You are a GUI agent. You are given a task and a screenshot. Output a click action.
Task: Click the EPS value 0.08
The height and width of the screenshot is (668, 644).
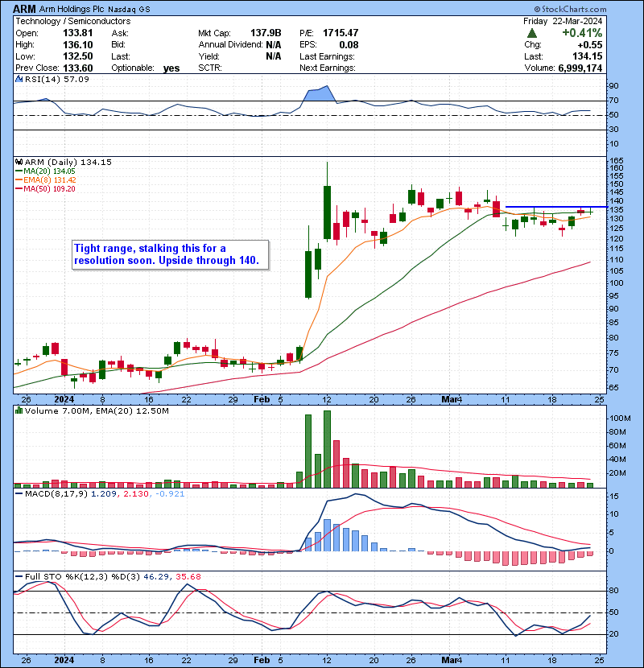click(x=349, y=45)
